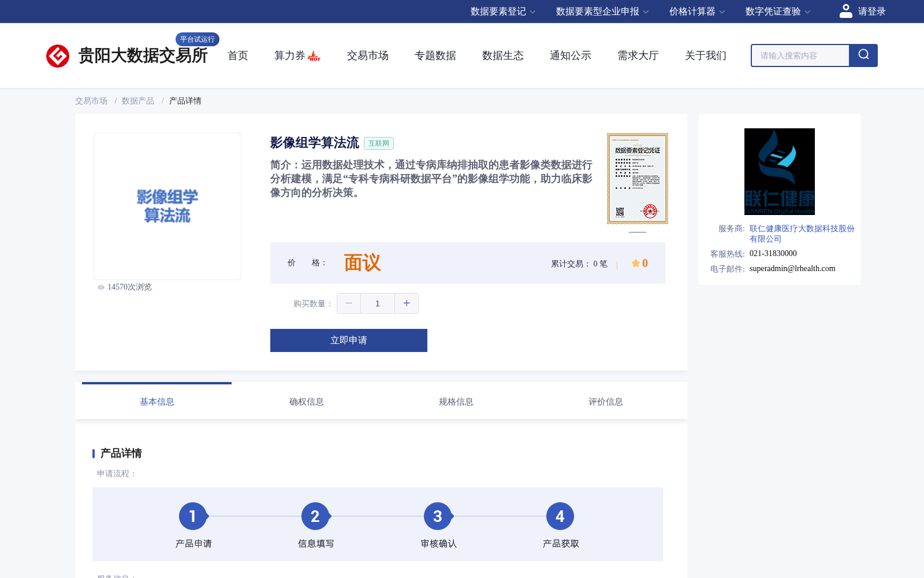Click step 1 circle 产品申请
Image resolution: width=924 pixels, height=578 pixels.
(193, 516)
